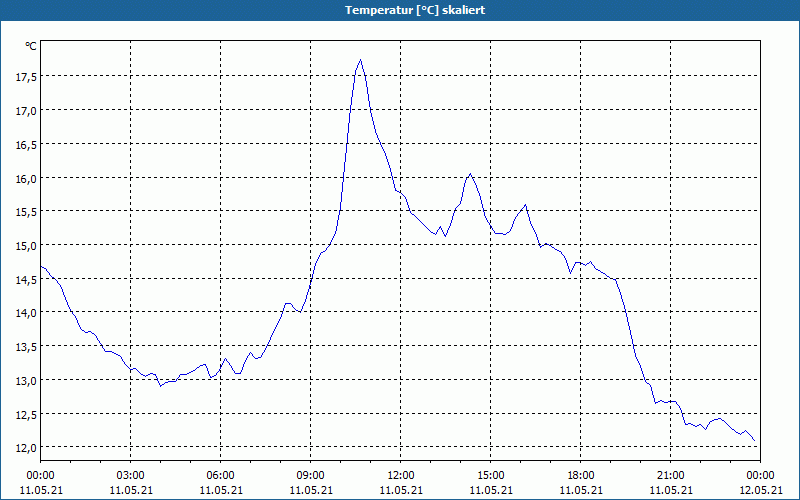Click the title bar 'Temperatur [°C] skaliert'
The width and height of the screenshot is (800, 500).
tap(400, 10)
